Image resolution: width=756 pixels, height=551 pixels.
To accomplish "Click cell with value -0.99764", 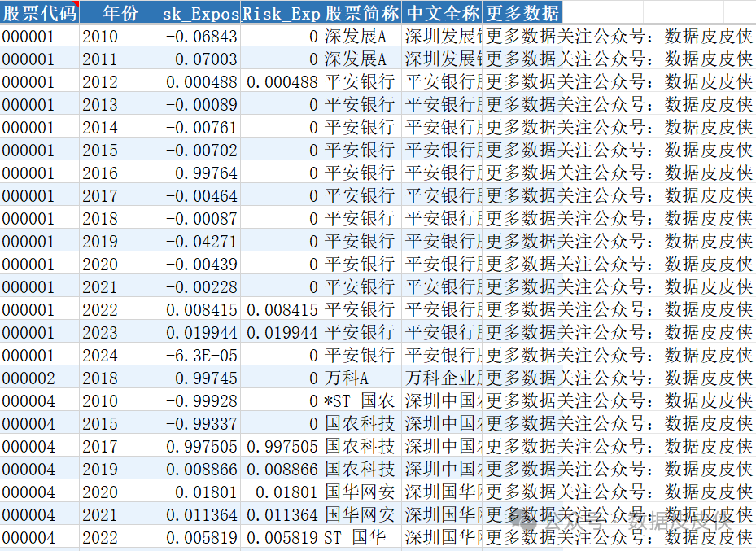I will [x=200, y=173].
